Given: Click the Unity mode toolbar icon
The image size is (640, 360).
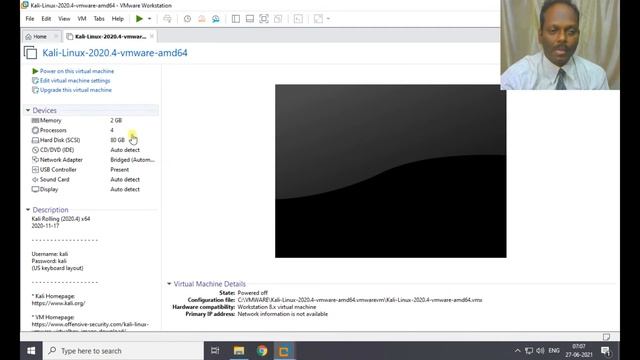Looking at the screenshot, I should click(x=278, y=19).
